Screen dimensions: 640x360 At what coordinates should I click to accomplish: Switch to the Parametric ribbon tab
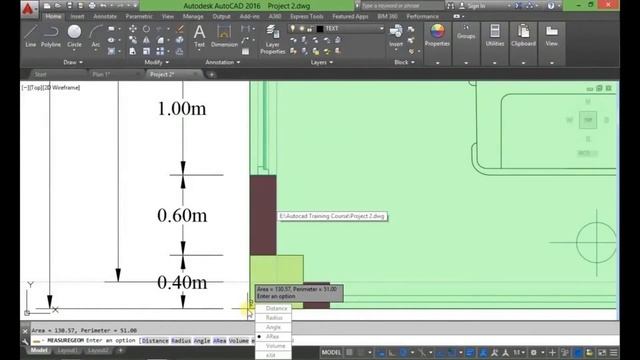(139, 16)
